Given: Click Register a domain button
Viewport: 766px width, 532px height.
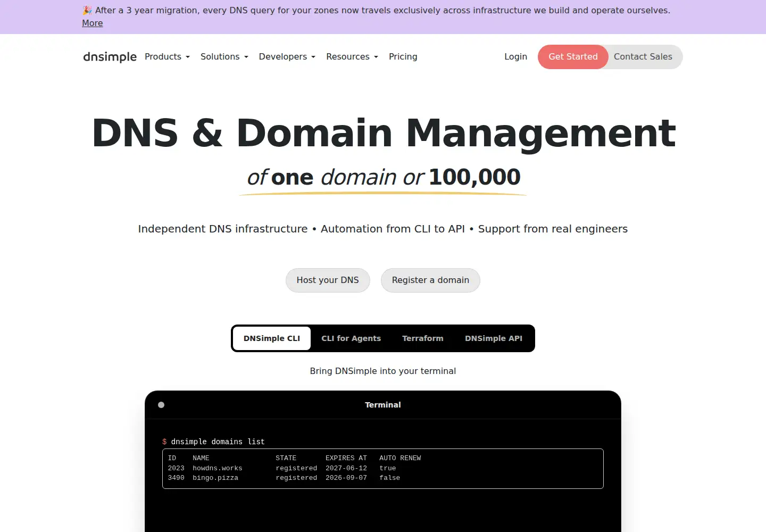Looking at the screenshot, I should pyautogui.click(x=430, y=280).
